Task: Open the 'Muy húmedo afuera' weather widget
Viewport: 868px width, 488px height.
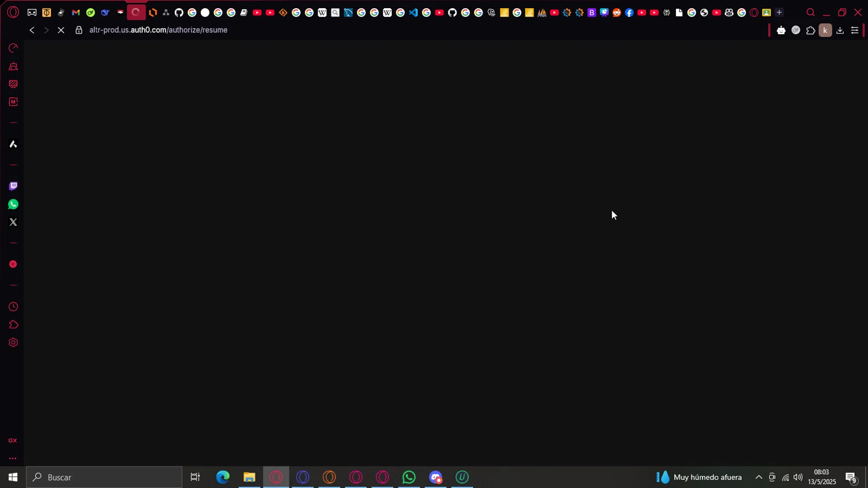Action: click(699, 477)
